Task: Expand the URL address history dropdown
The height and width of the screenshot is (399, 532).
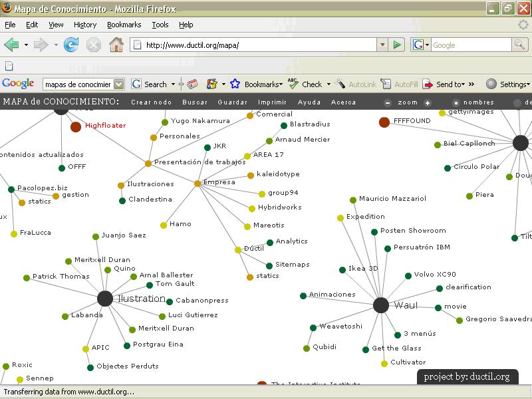Action: coord(382,45)
